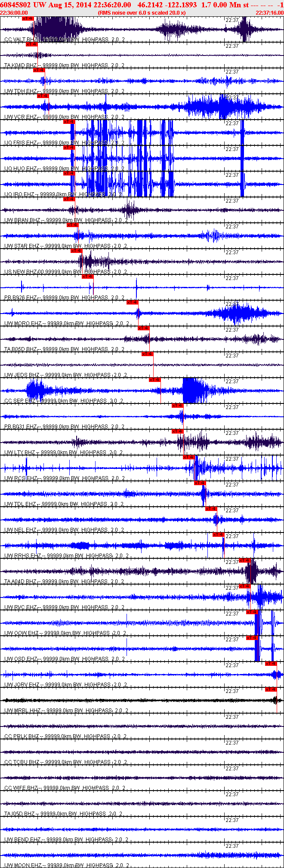Viewport: 284px width, 868px height.
Task: Click the UW JEDS BHZ station label
Action: click(x=22, y=375)
